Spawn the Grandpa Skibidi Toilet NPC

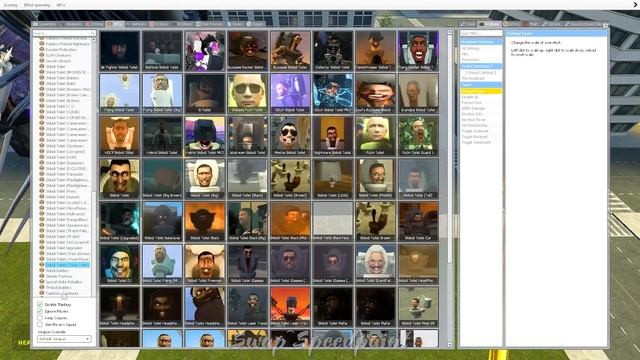coord(418,93)
